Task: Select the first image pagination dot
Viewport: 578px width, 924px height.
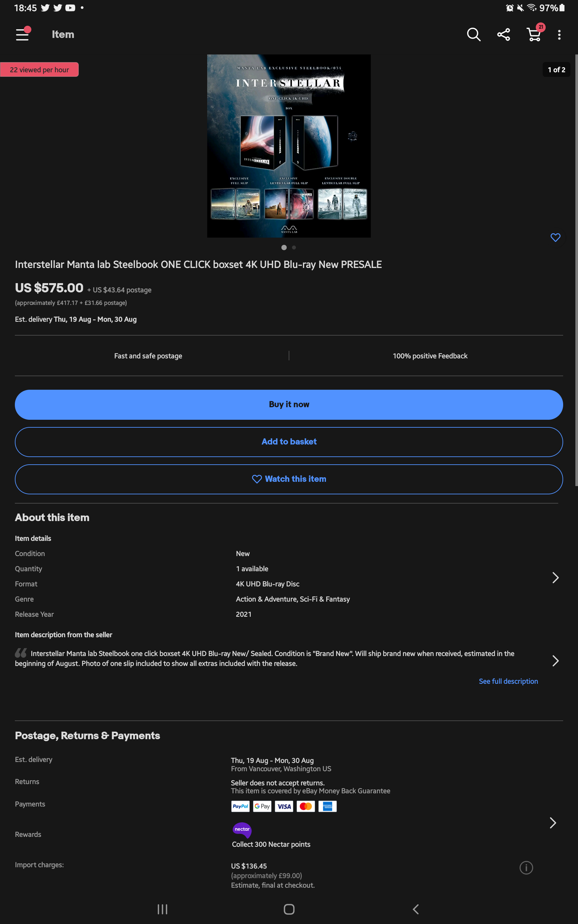Action: point(284,247)
